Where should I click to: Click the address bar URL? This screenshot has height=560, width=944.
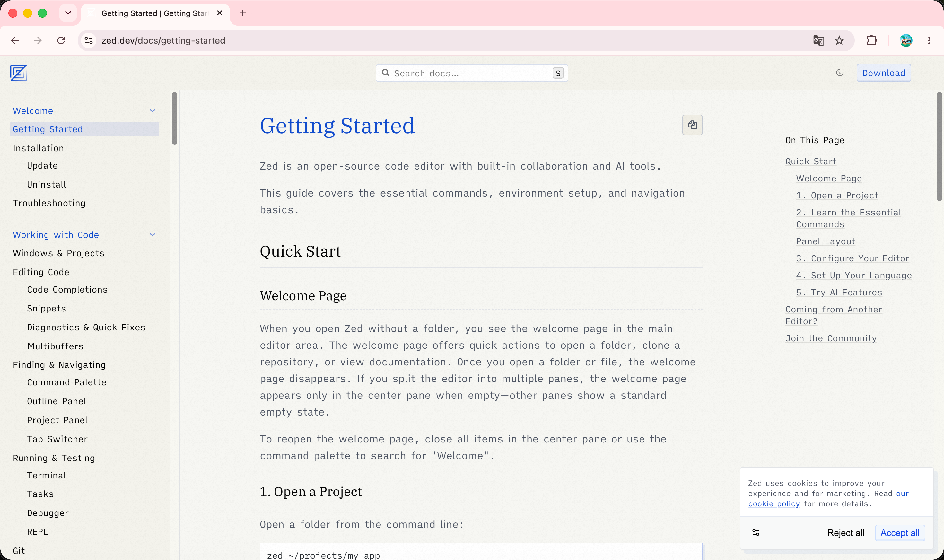click(163, 40)
